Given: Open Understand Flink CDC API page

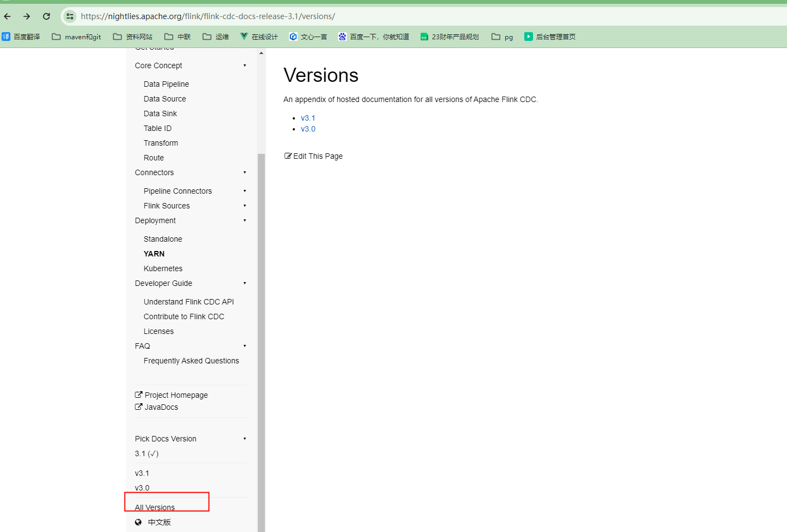Looking at the screenshot, I should 188,302.
